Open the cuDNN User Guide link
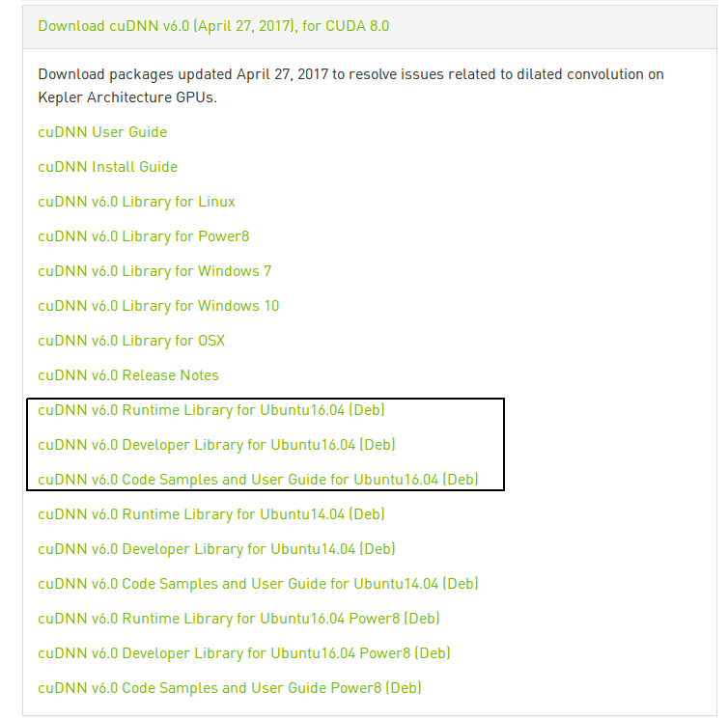 [102, 132]
